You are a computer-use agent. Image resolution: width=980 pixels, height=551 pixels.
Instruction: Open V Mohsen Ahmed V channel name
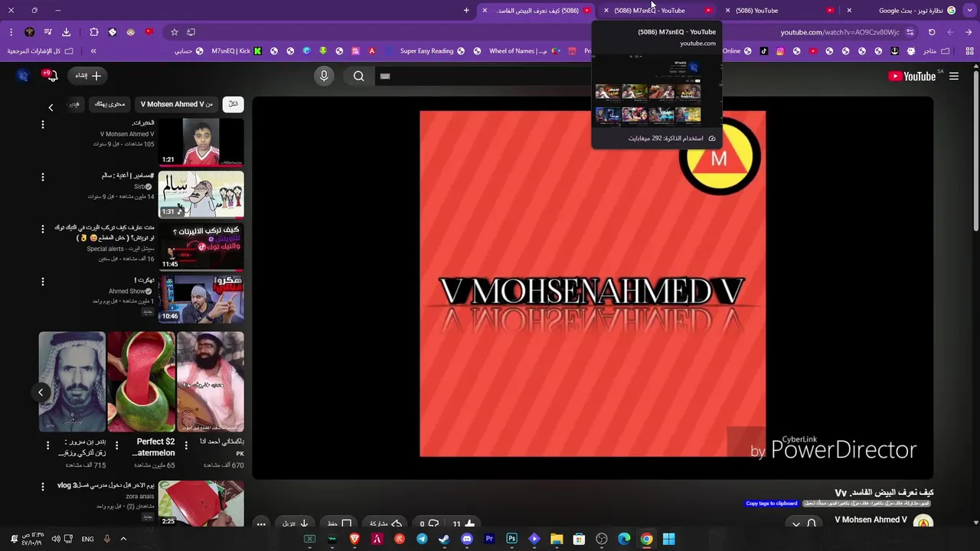tap(871, 520)
